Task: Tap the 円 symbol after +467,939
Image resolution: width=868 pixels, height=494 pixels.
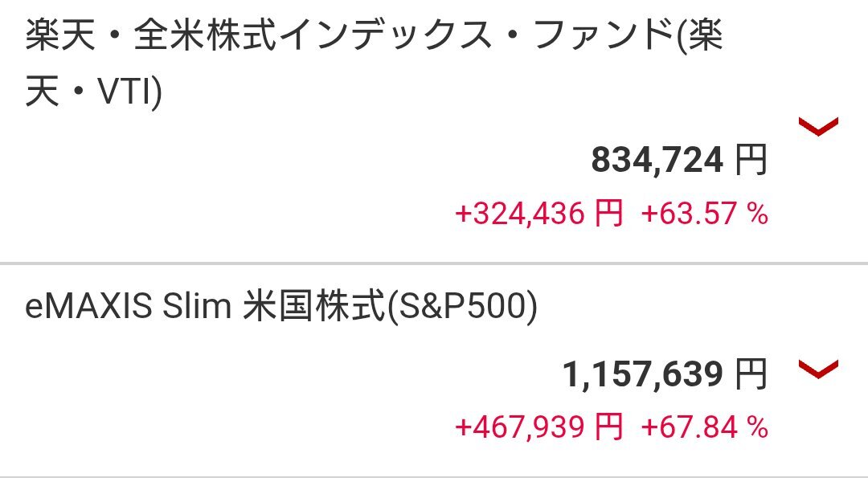Action: tap(609, 427)
